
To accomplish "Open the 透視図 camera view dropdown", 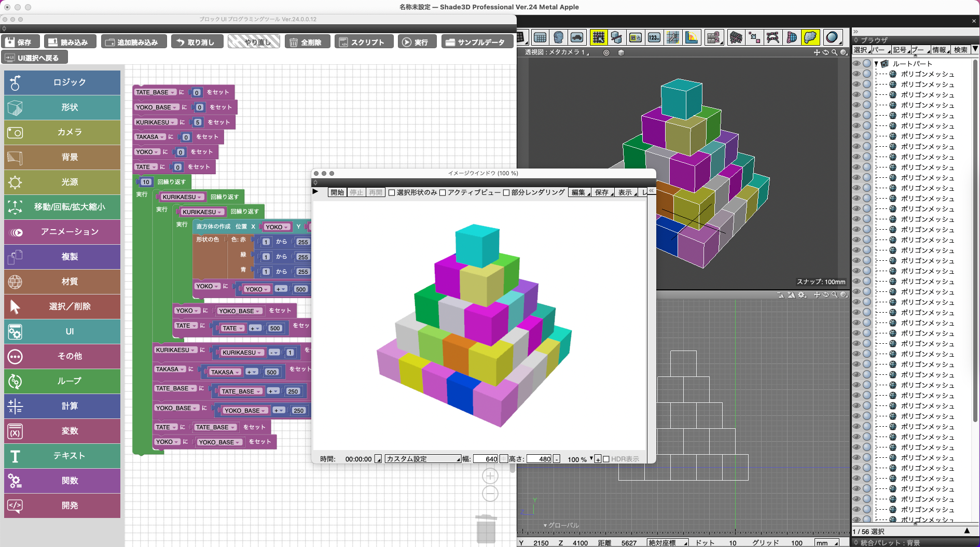I will click(x=557, y=52).
